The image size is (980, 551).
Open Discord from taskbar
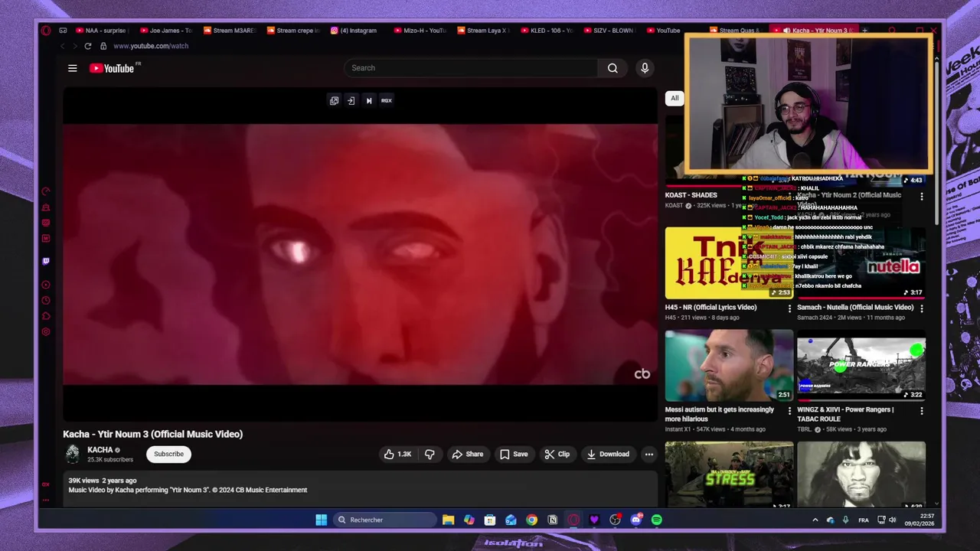click(636, 520)
